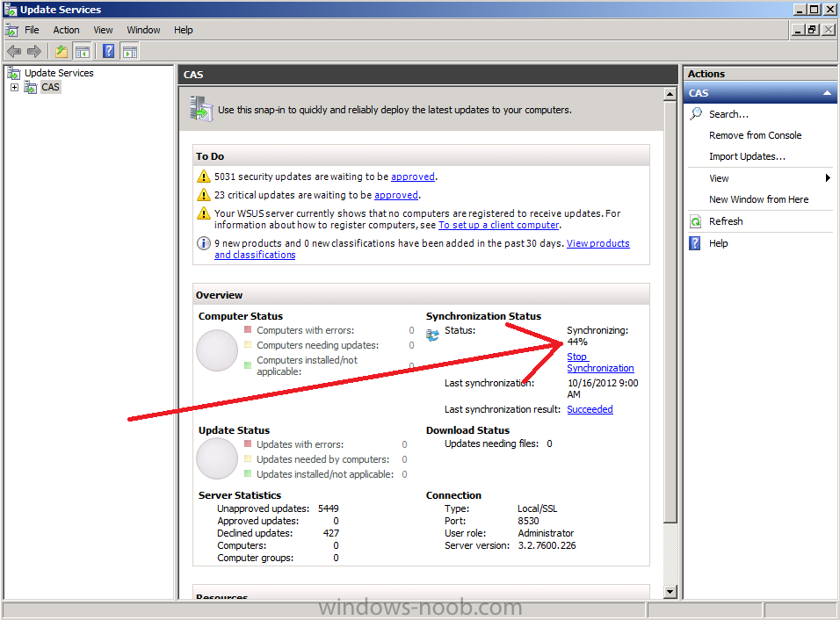The image size is (840, 620).
Task: Click the Update Status pie chart
Action: pos(217,458)
